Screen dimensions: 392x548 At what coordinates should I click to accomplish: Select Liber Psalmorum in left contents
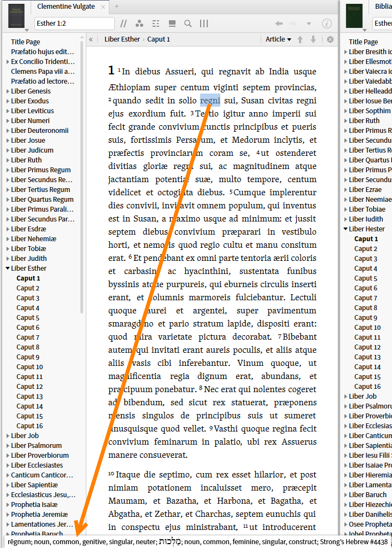coord(36,446)
